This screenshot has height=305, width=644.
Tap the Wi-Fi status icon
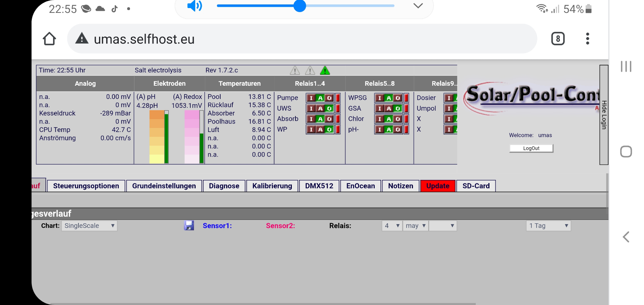[542, 8]
